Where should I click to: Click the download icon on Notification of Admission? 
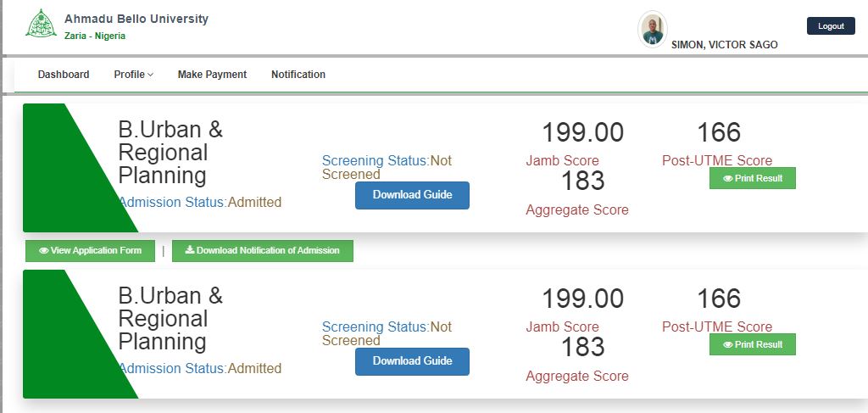click(190, 251)
